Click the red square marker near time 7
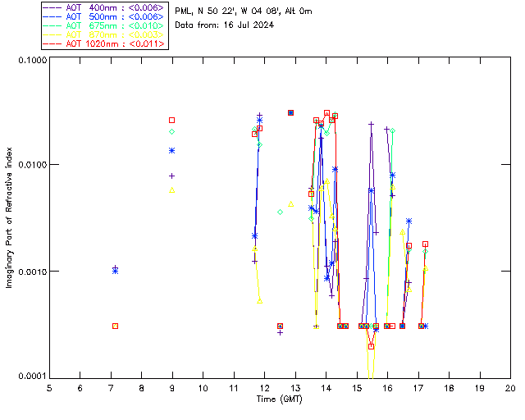Viewport: 525px width, 420px height. 115,326
